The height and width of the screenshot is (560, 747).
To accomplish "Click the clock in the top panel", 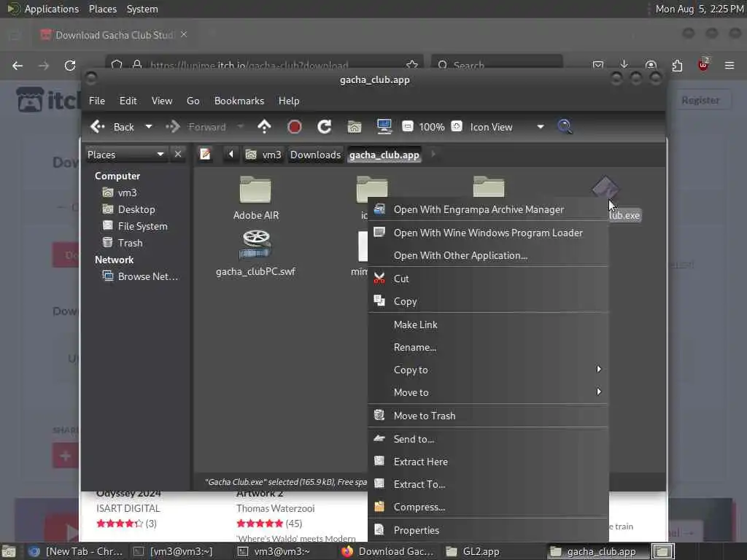I will (700, 9).
